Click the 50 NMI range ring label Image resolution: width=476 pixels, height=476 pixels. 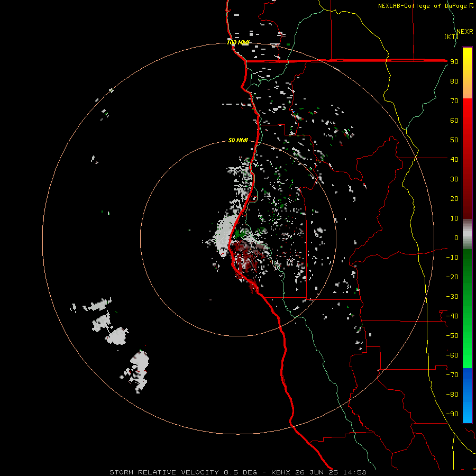click(238, 140)
